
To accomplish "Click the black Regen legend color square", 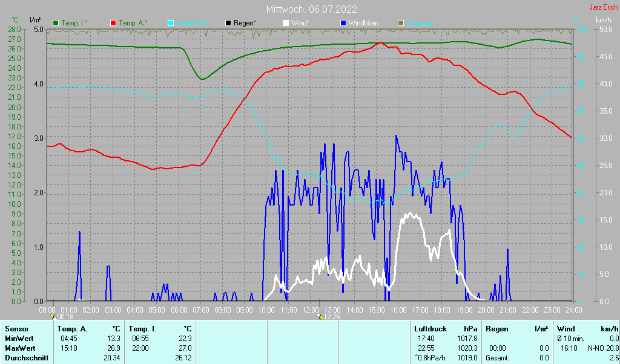I will (228, 24).
